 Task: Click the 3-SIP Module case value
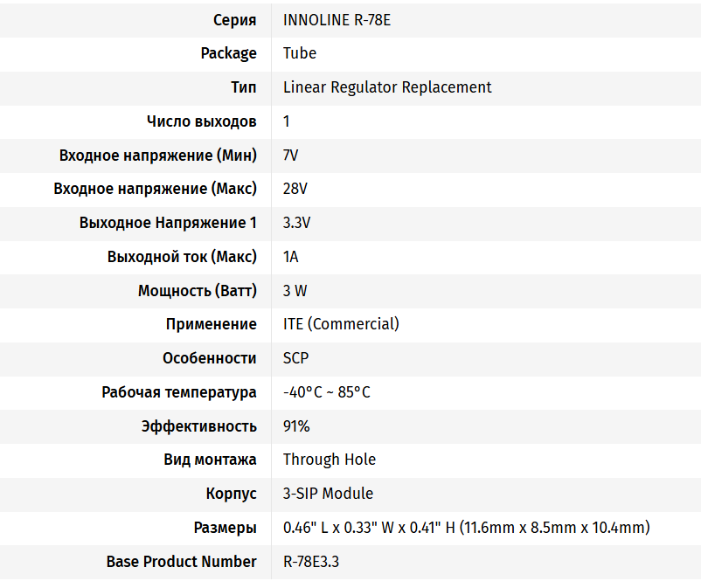(328, 494)
